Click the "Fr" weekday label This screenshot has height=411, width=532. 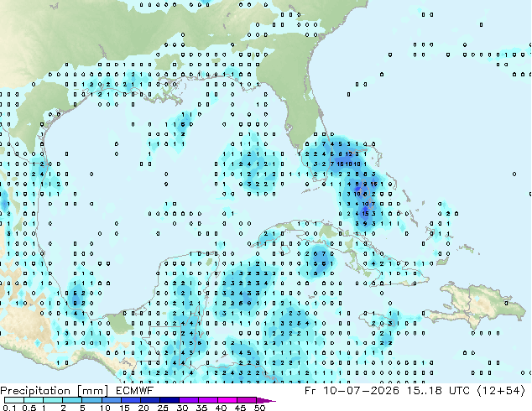(x=310, y=391)
